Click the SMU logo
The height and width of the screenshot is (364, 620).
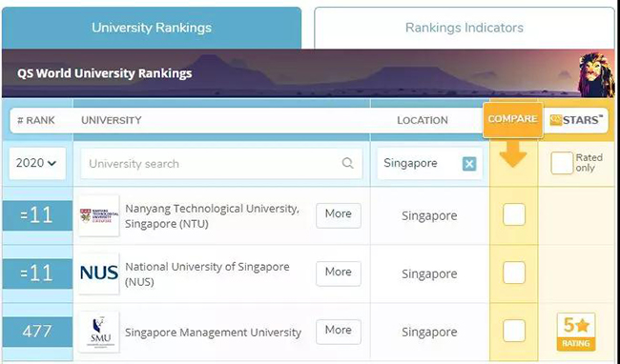click(x=99, y=332)
